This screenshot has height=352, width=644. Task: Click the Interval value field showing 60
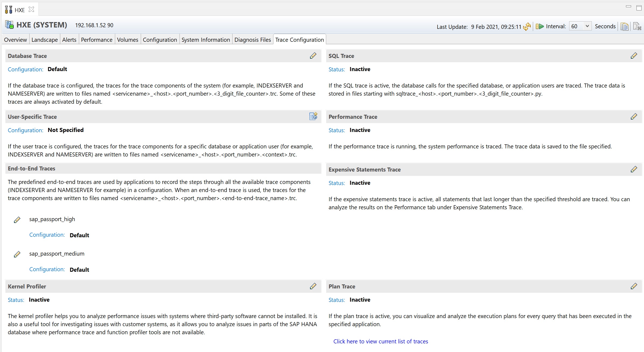576,26
